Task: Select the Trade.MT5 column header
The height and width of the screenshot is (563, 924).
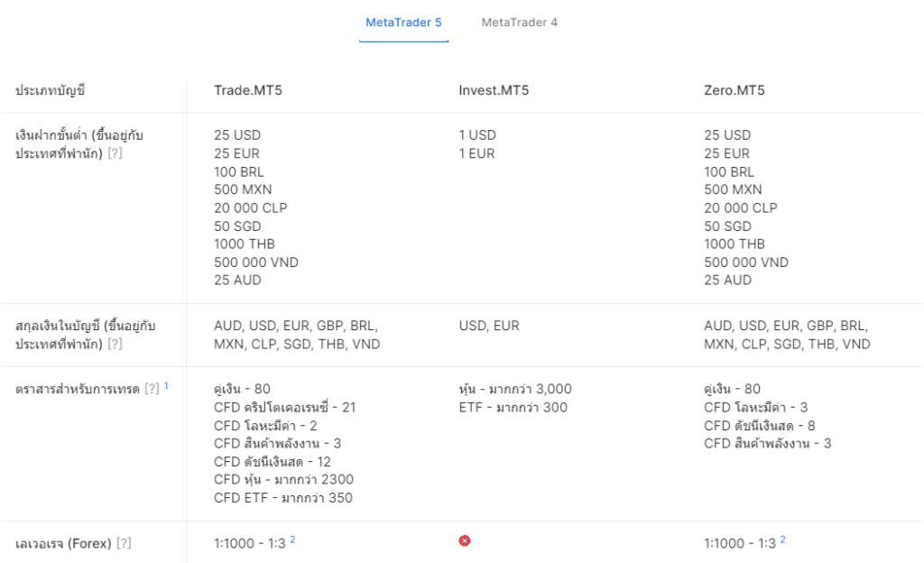Action: [248, 90]
